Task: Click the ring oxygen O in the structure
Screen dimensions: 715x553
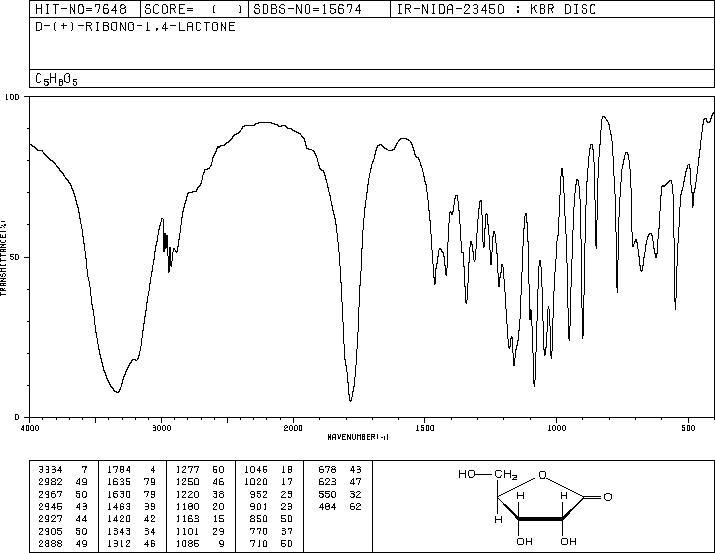Action: point(542,475)
